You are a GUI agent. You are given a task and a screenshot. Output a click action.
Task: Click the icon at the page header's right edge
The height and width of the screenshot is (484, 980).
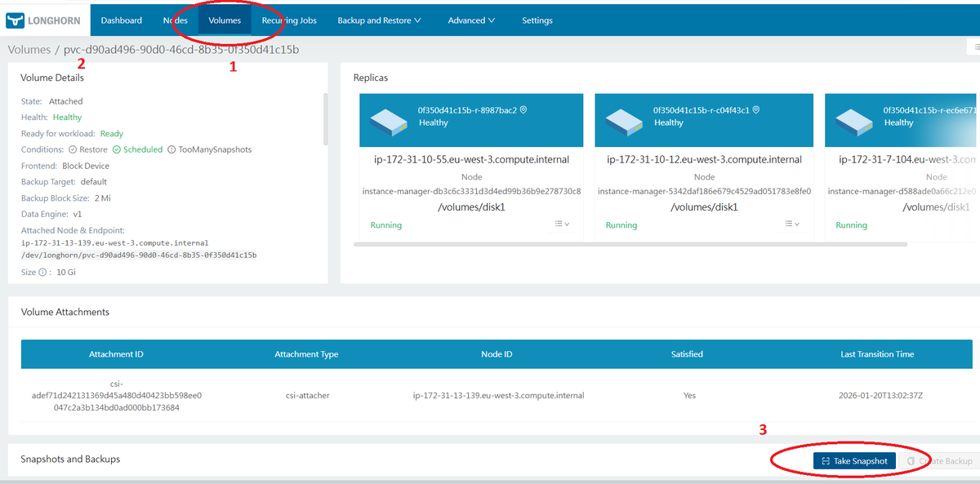click(977, 48)
